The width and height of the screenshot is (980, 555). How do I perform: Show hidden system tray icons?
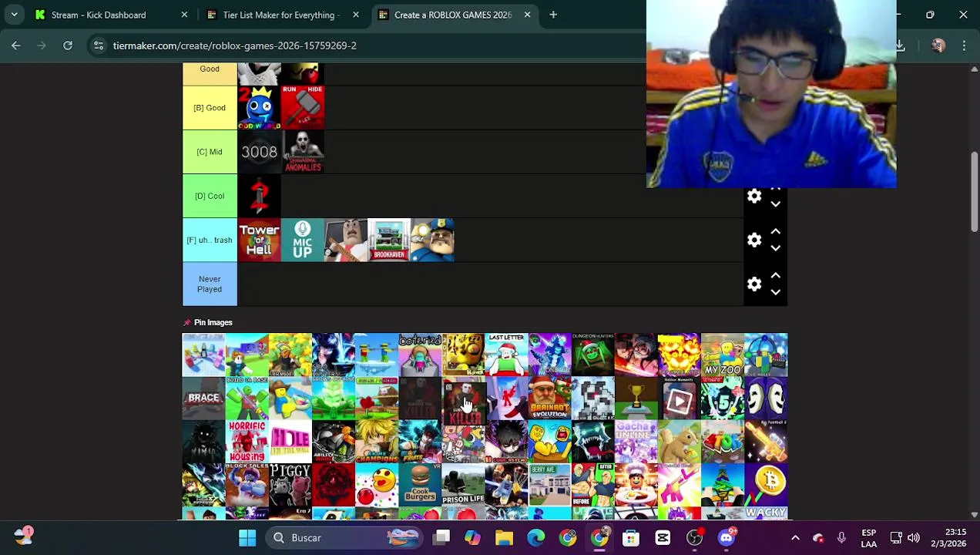coord(795,537)
